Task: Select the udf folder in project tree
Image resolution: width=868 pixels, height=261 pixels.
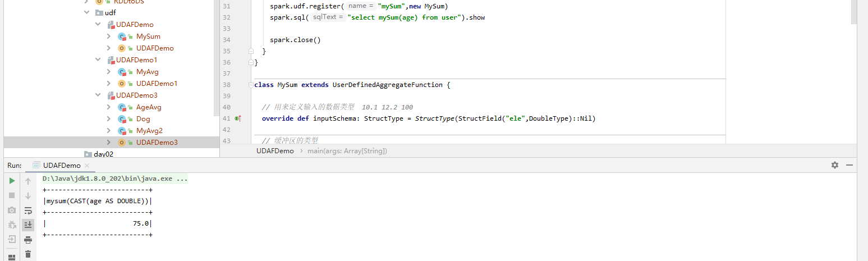Action: point(111,12)
